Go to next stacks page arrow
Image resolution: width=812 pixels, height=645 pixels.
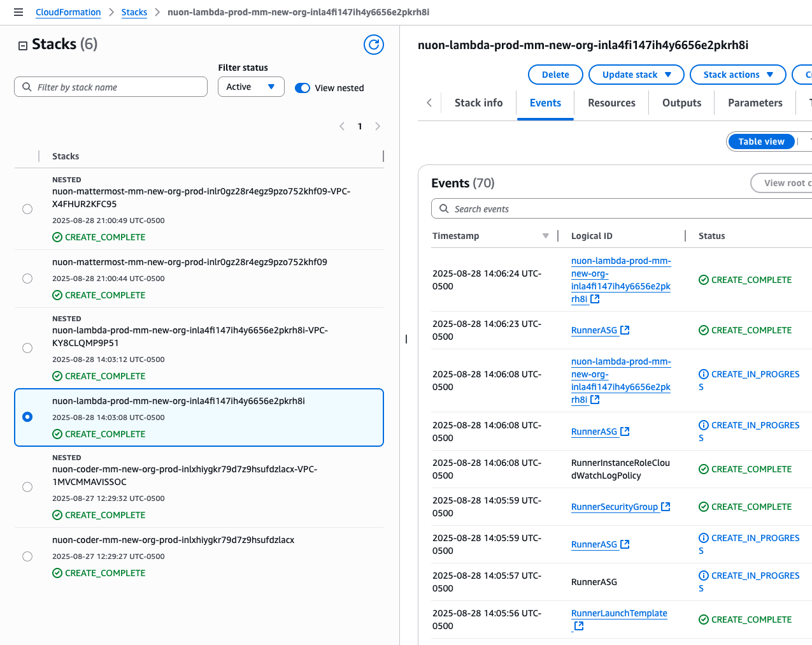pos(378,126)
